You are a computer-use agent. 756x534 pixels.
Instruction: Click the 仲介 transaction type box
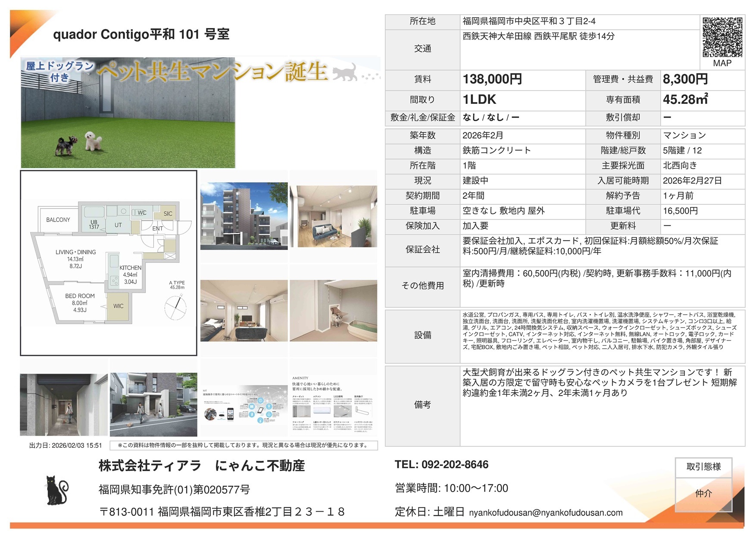(703, 493)
